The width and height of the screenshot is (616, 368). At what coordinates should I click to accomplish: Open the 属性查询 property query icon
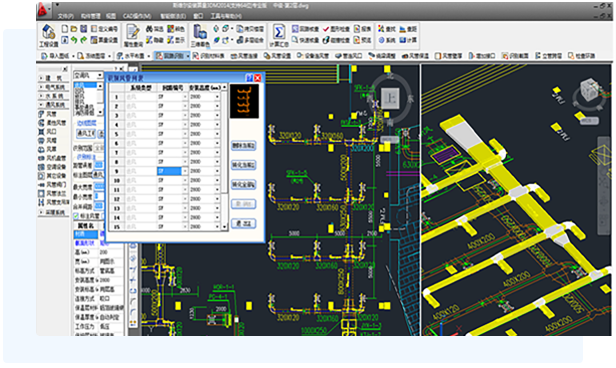coord(133,35)
